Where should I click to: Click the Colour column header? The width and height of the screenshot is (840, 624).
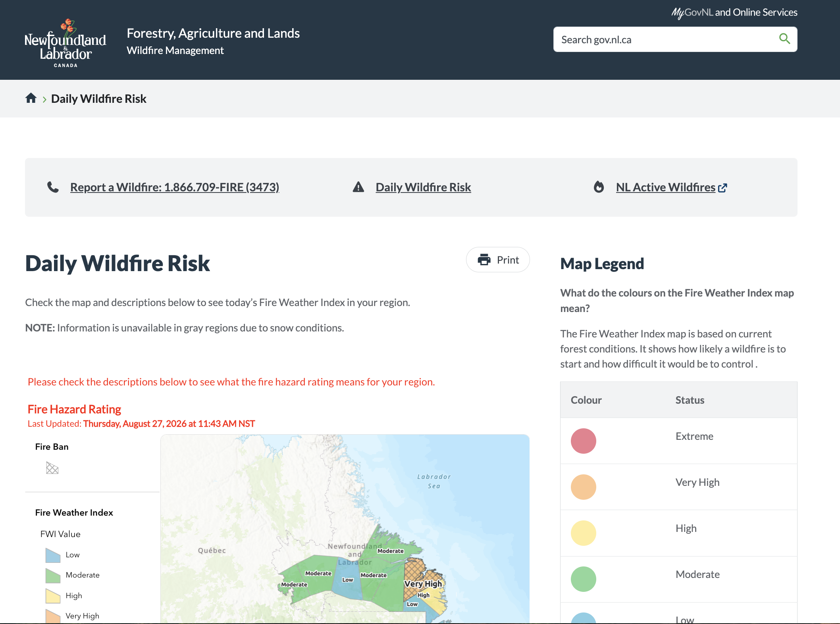coord(586,400)
